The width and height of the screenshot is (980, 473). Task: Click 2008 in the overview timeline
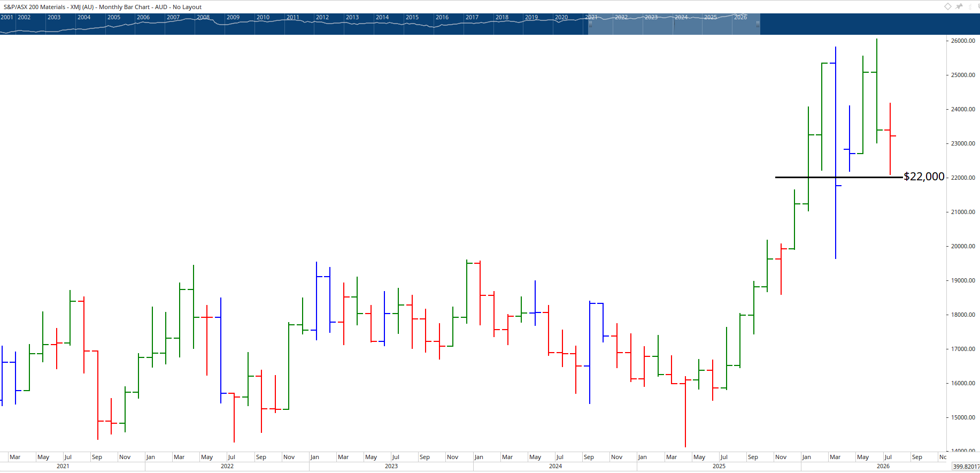point(203,17)
